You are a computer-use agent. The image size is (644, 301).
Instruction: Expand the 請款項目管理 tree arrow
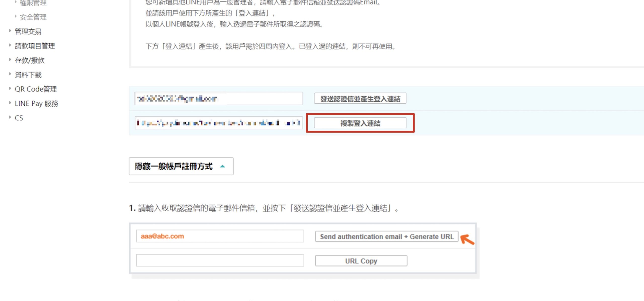10,45
